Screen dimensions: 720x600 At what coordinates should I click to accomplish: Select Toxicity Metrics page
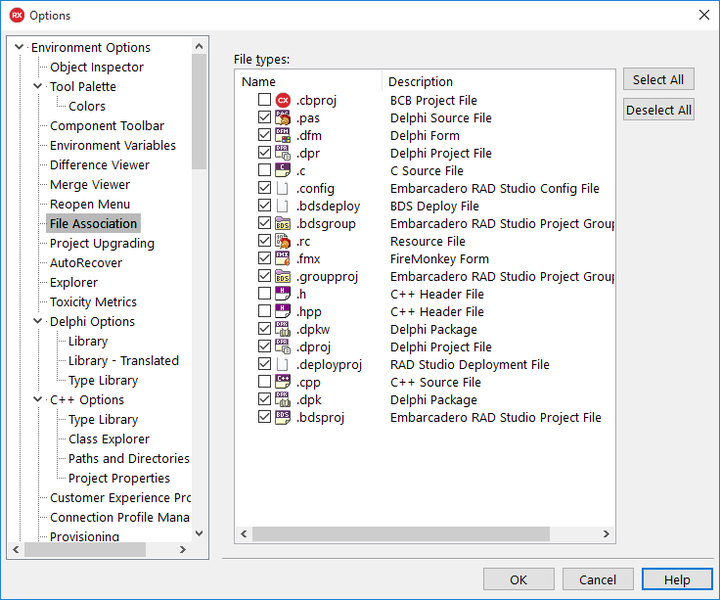[93, 302]
